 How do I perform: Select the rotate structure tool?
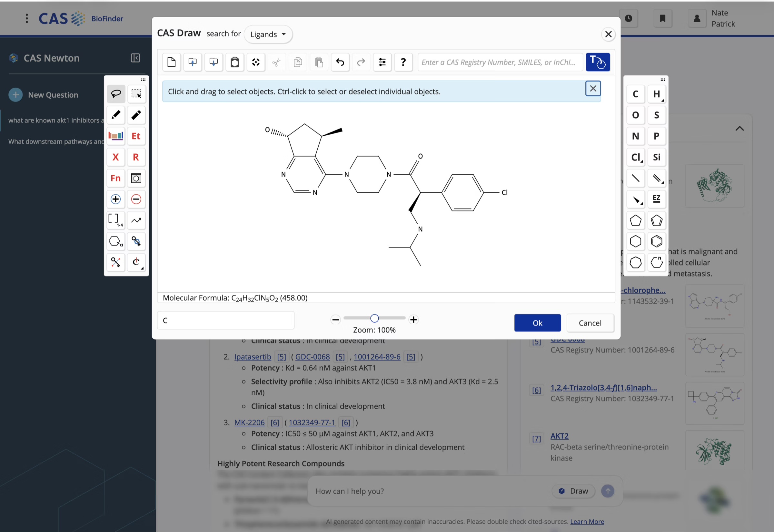(x=136, y=262)
